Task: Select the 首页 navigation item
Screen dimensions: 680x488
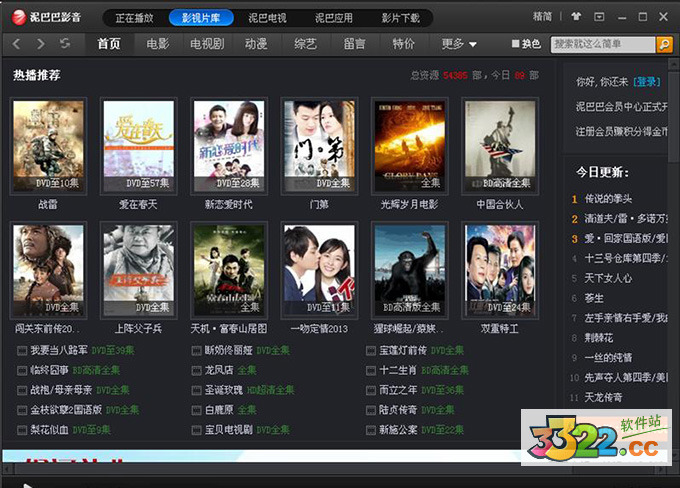Action: pyautogui.click(x=109, y=44)
